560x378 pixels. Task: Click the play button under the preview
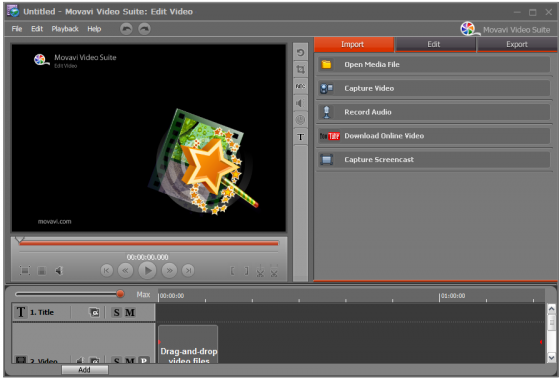point(147,270)
